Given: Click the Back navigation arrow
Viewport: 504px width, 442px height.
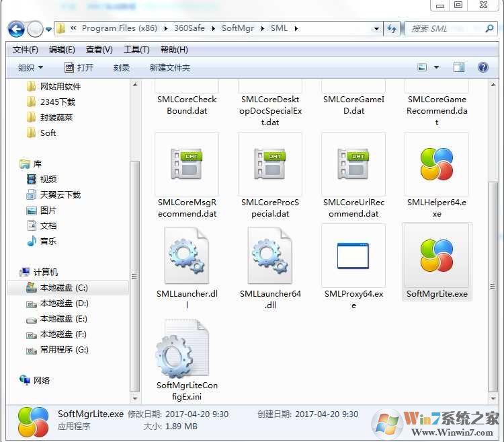Looking at the screenshot, I should (x=16, y=30).
